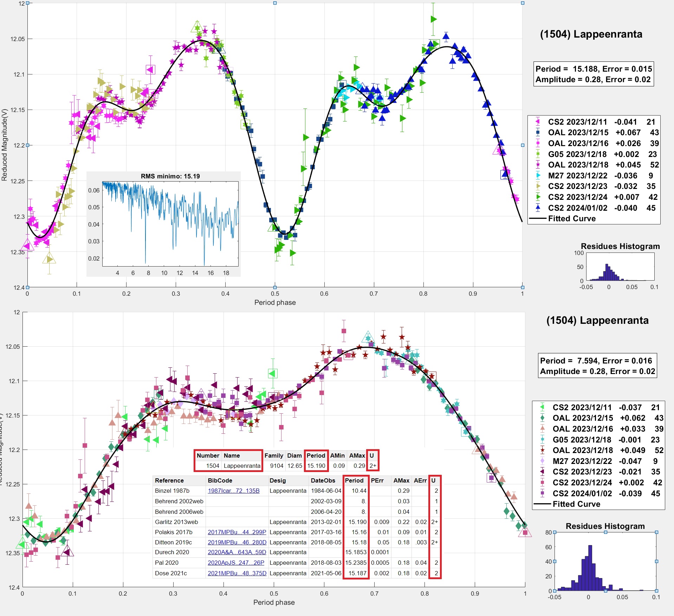This screenshot has height=616, width=674.
Task: Open the 1987Icar...72..135B BibCode link
Action: 233,491
